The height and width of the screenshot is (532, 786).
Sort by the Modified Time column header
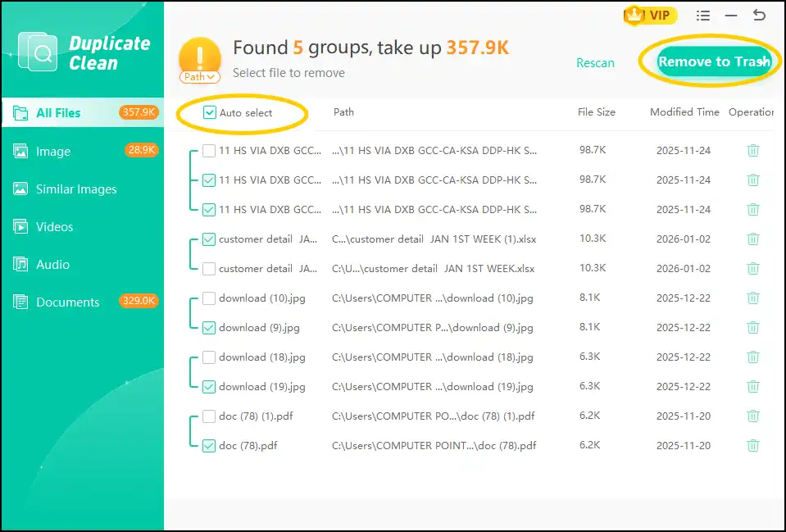684,112
